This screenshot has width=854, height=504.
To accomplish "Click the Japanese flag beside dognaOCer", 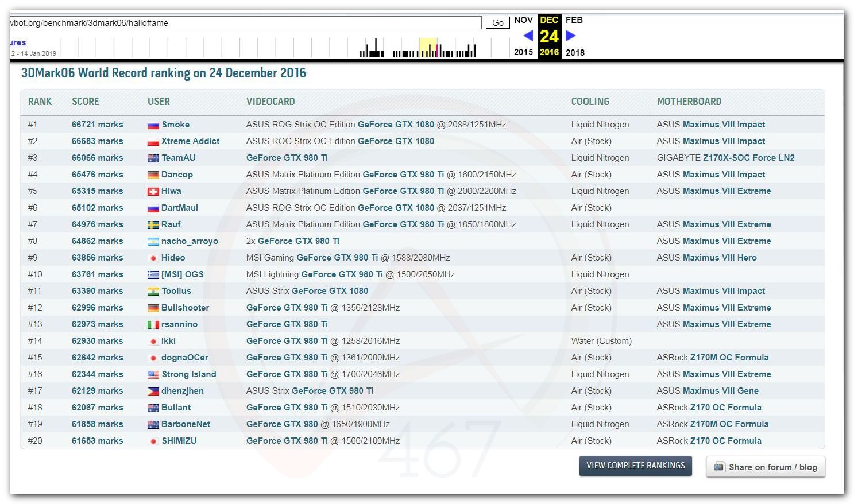I will 153,358.
